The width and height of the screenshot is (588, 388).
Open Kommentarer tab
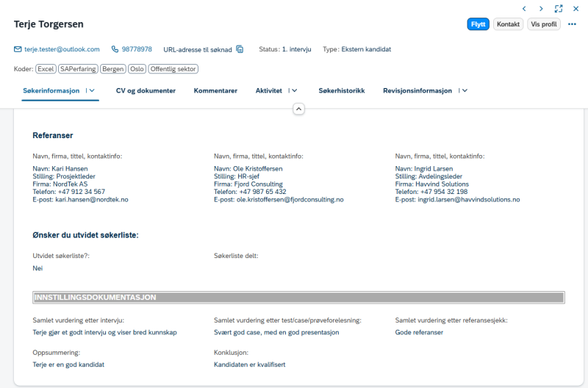coord(215,90)
